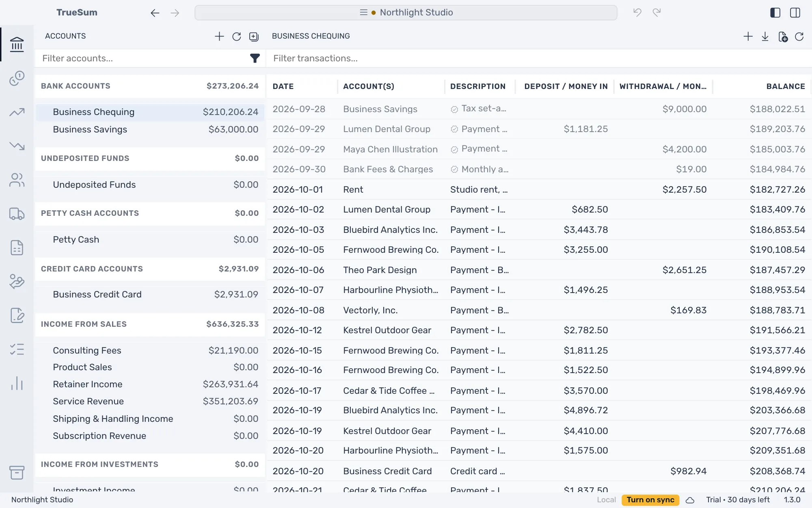This screenshot has height=508, width=812.
Task: Open the contacts people sidebar icon
Action: (x=17, y=180)
